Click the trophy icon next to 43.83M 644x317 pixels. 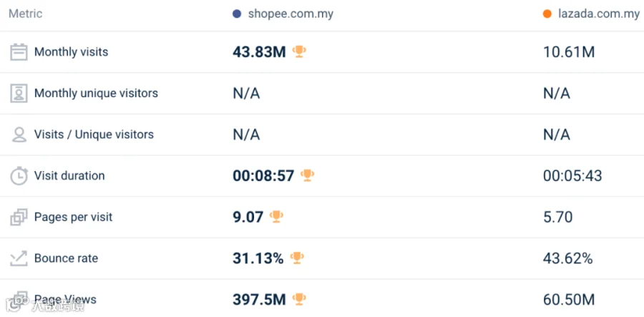(x=299, y=52)
